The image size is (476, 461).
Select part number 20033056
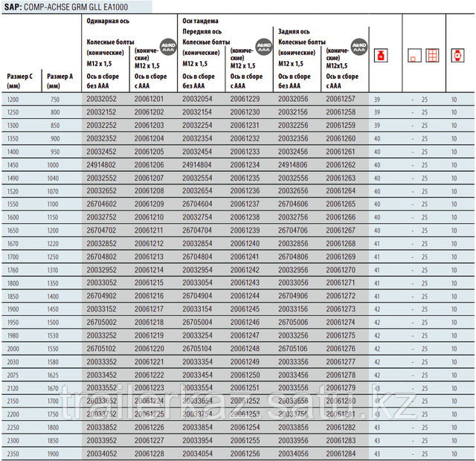tap(293, 283)
